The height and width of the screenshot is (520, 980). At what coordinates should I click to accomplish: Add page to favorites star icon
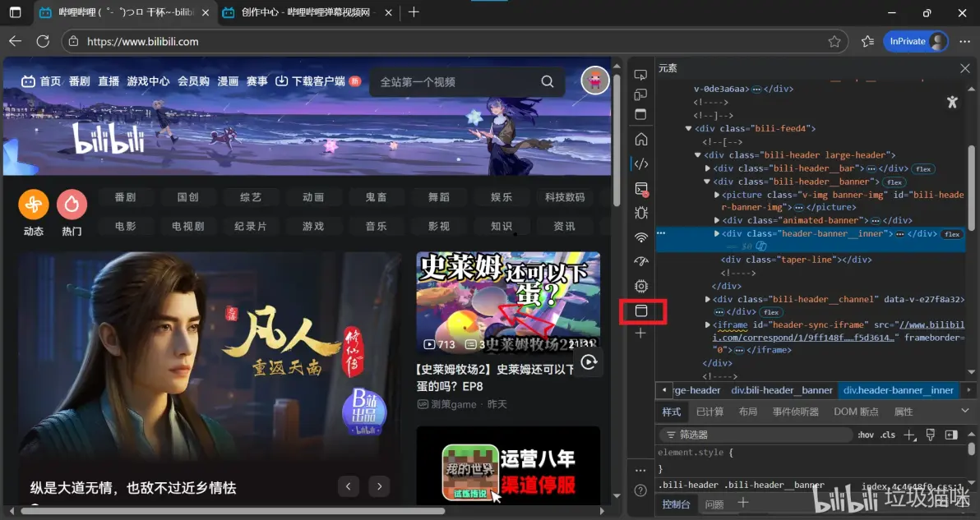pos(834,41)
